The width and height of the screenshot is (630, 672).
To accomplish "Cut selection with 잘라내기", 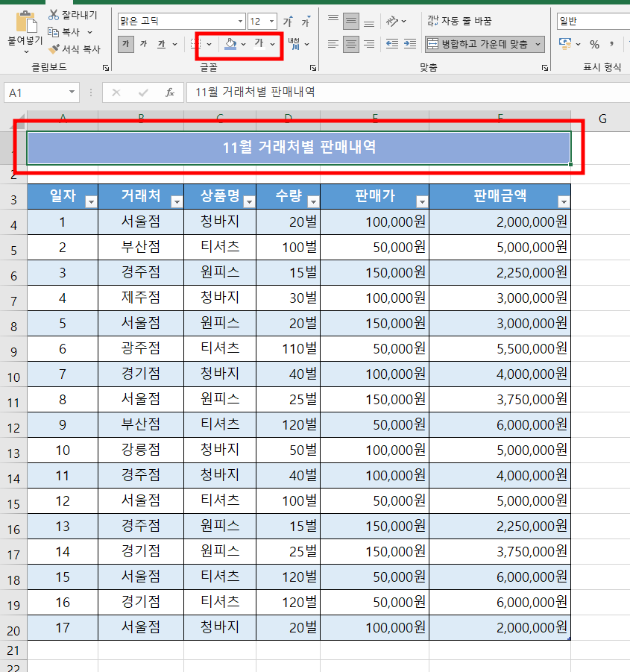I will 73,15.
